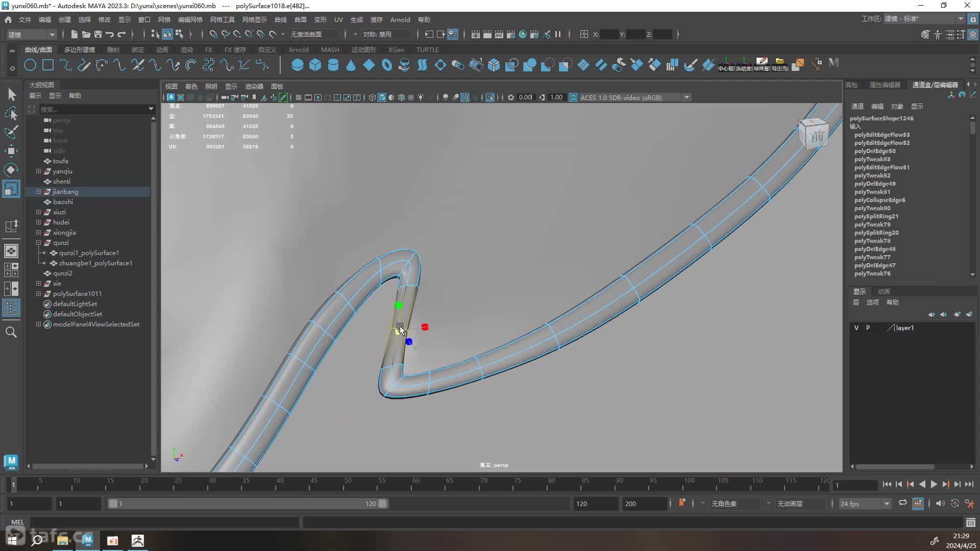The width and height of the screenshot is (980, 551).
Task: Create NURBS sphere from shelf
Action: pos(297,65)
